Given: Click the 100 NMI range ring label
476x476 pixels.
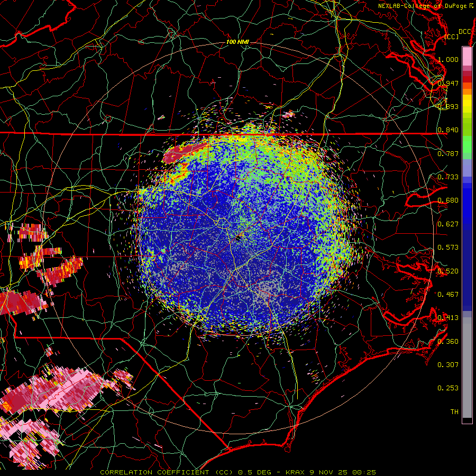Looking at the screenshot, I should (x=237, y=42).
